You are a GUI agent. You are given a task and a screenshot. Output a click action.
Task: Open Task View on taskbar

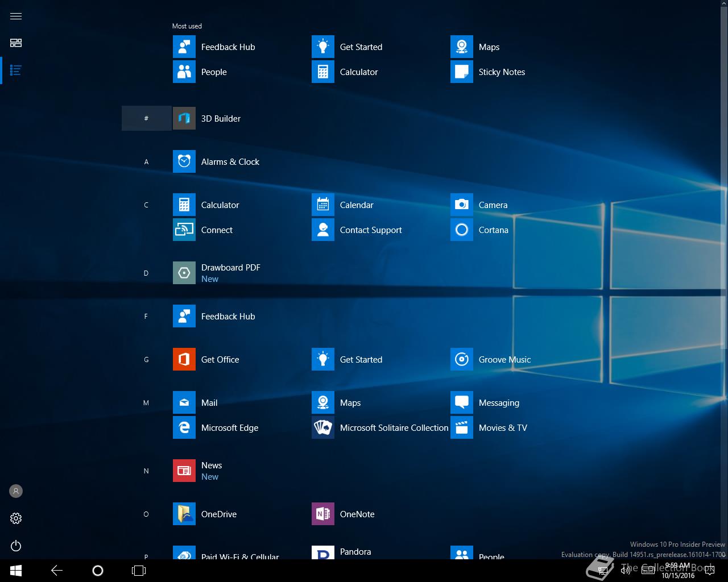click(x=139, y=571)
